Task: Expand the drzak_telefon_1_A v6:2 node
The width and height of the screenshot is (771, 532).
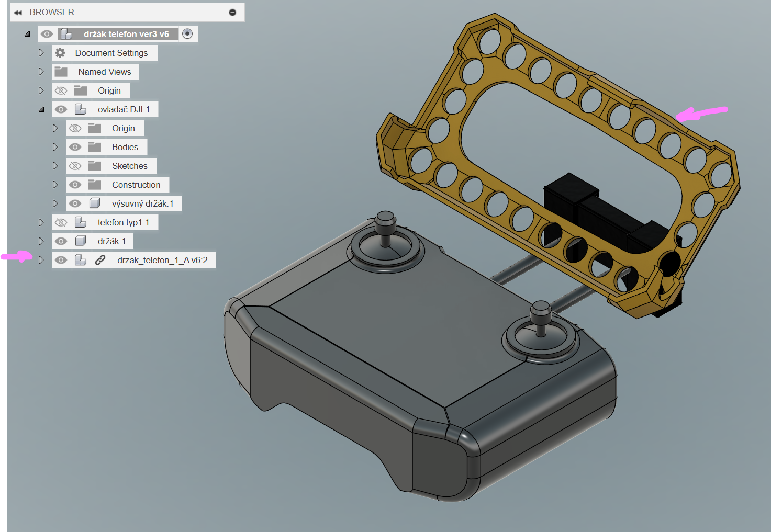Action: [x=41, y=260]
